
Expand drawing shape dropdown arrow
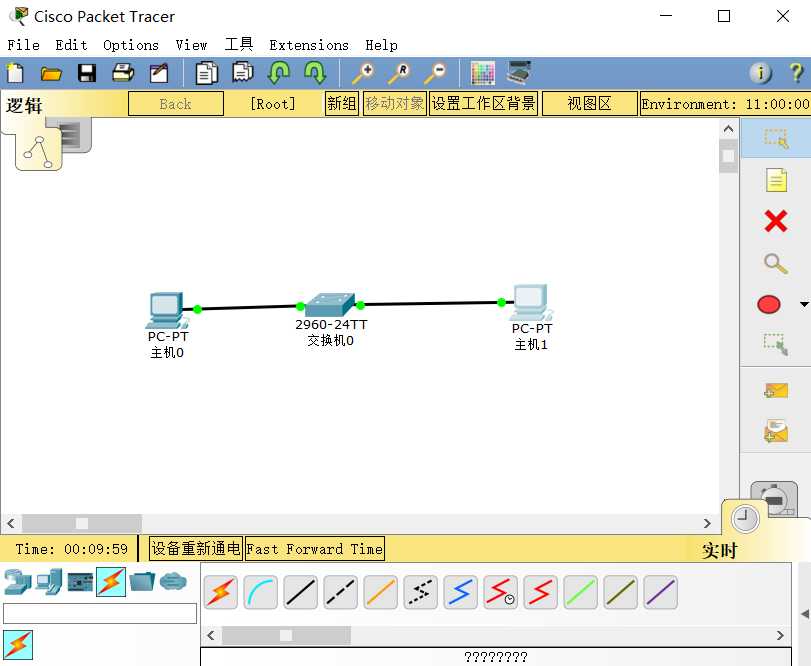pyautogui.click(x=804, y=304)
